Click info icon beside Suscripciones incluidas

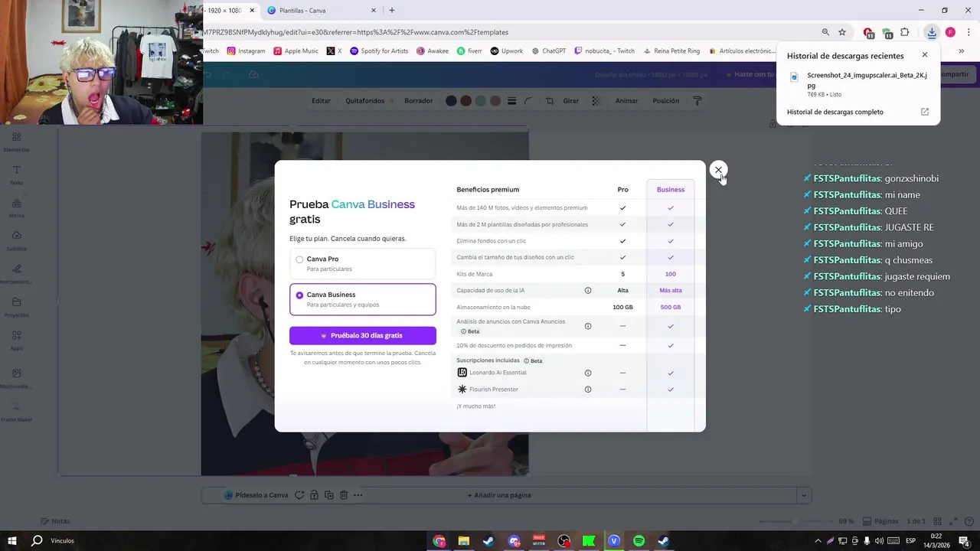point(526,360)
